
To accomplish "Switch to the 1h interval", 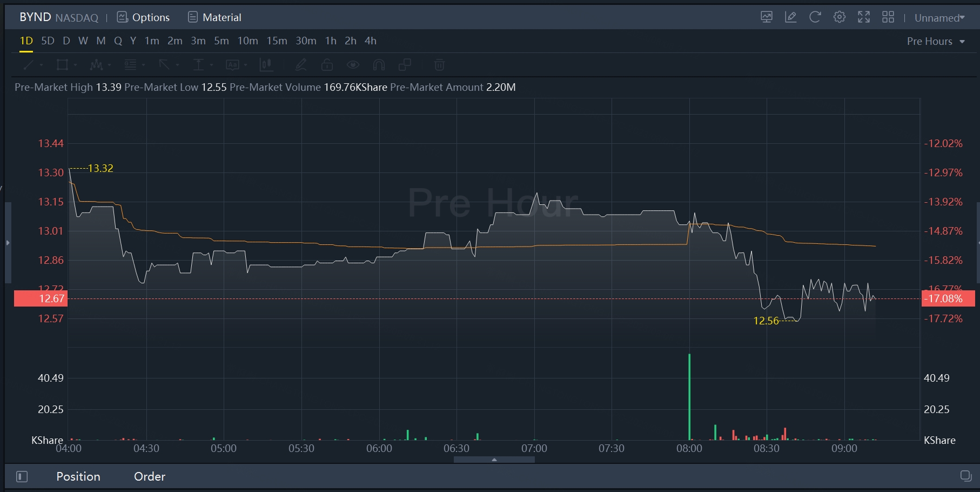I will pos(331,41).
